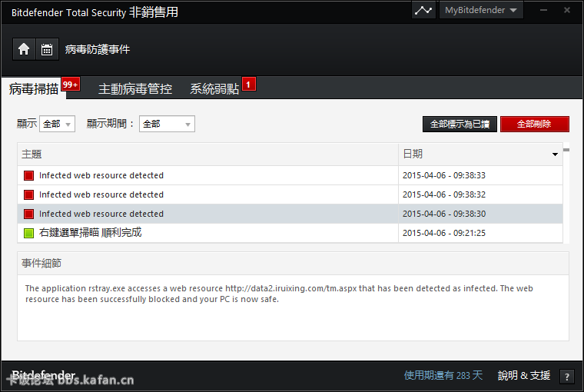Click the red 全部刪除 button
The height and width of the screenshot is (392, 584).
(535, 124)
